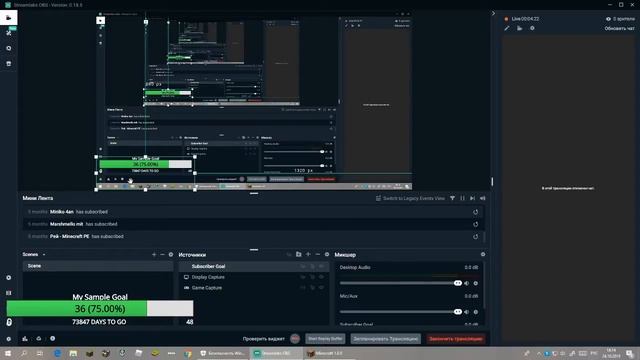Mute Mic/Aux
640x360 pixels.
467,312
